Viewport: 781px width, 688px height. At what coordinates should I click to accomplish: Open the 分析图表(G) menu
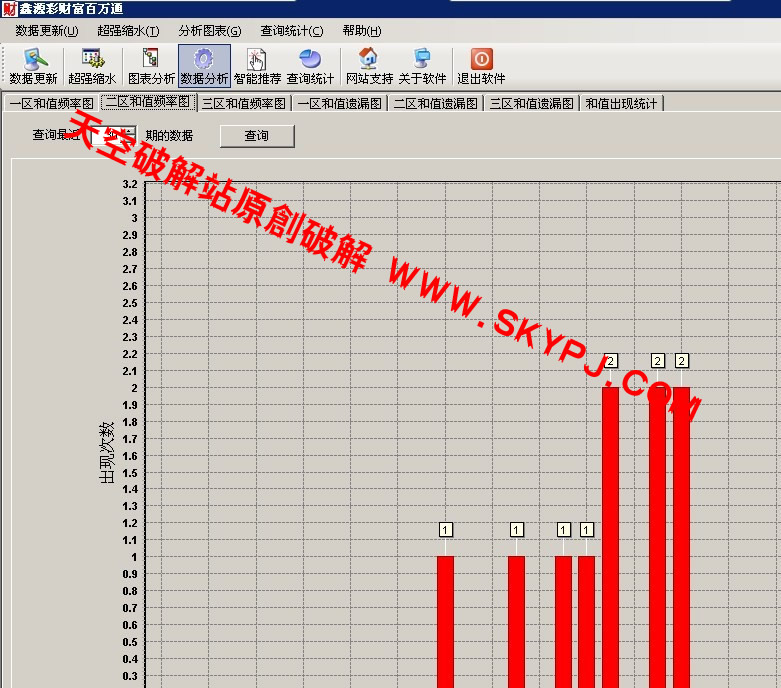point(209,31)
